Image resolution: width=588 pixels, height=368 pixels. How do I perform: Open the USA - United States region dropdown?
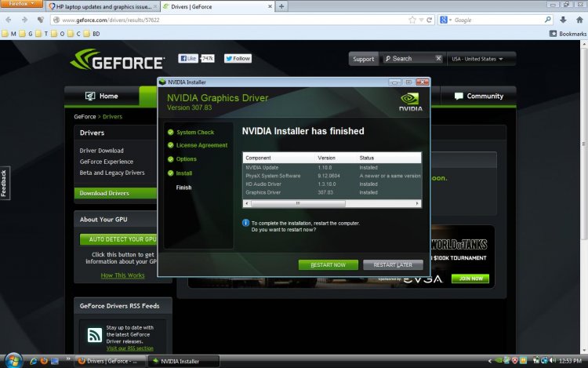click(477, 59)
